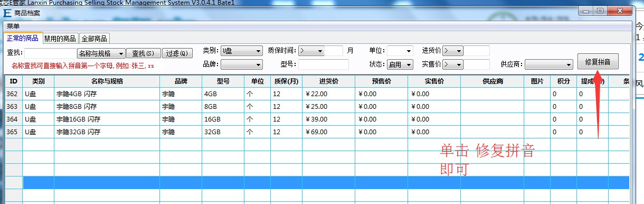Click the 进货价 value input field

(477, 51)
